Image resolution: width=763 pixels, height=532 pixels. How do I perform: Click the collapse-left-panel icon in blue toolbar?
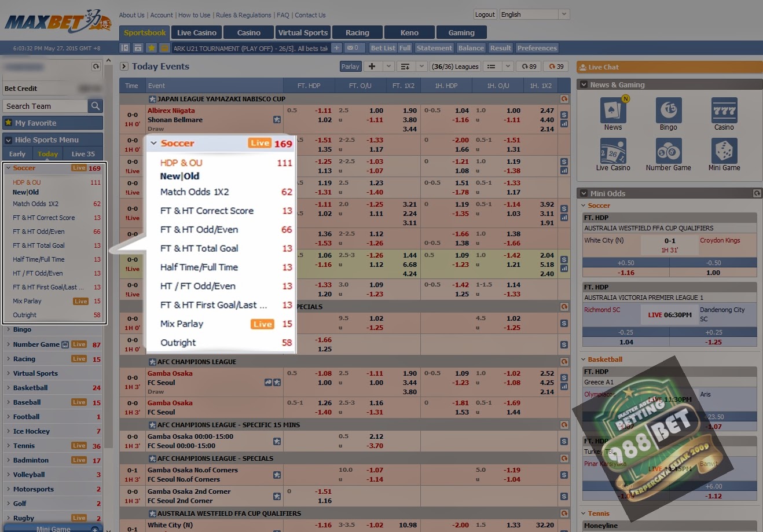click(x=124, y=48)
